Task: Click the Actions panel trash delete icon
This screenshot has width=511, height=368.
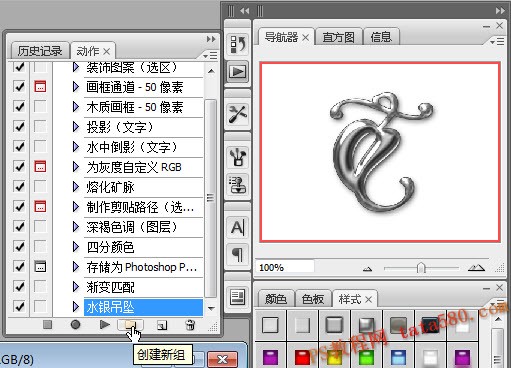Action: [190, 325]
